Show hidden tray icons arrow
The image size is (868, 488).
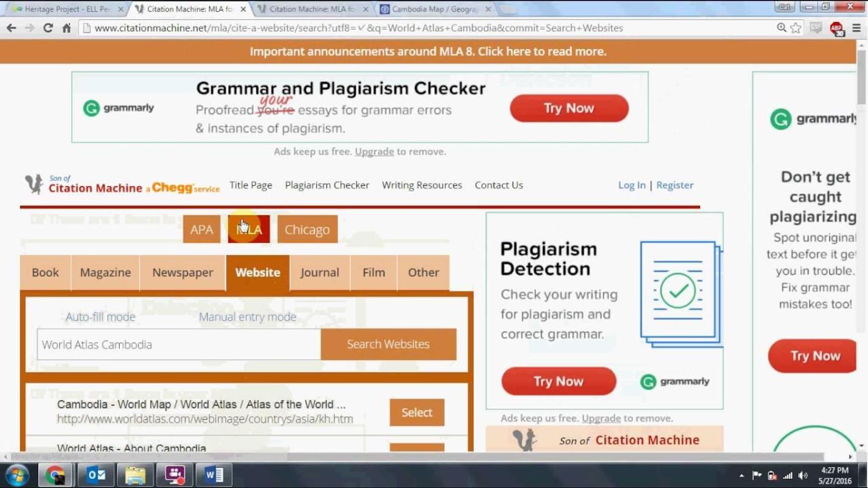(x=742, y=475)
